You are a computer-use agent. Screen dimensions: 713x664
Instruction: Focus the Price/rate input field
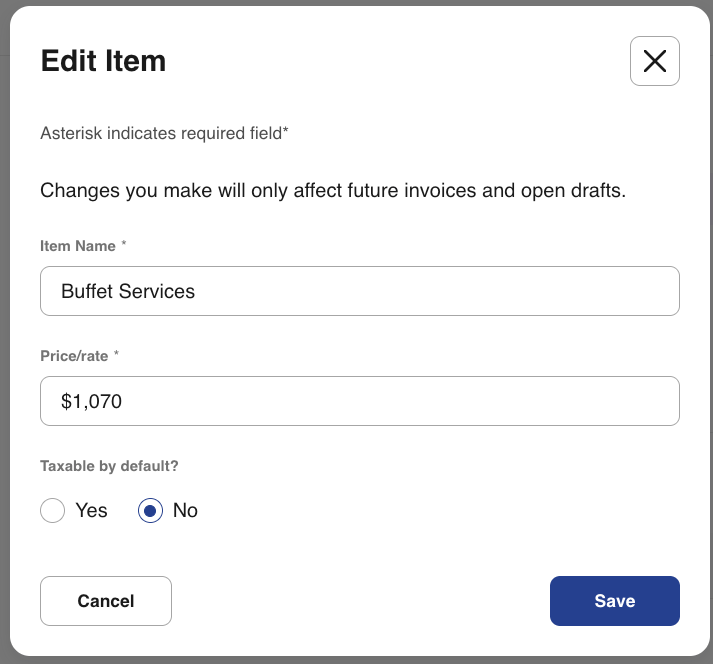(360, 401)
